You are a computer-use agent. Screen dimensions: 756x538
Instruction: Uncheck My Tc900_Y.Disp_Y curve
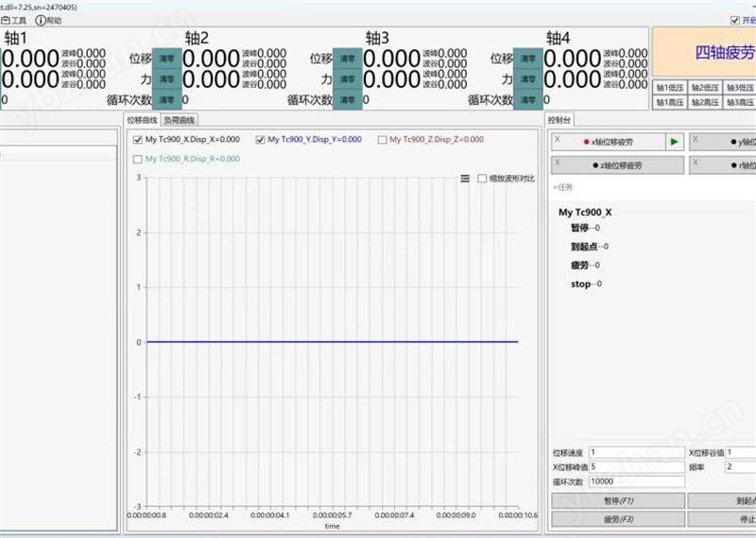tap(261, 140)
